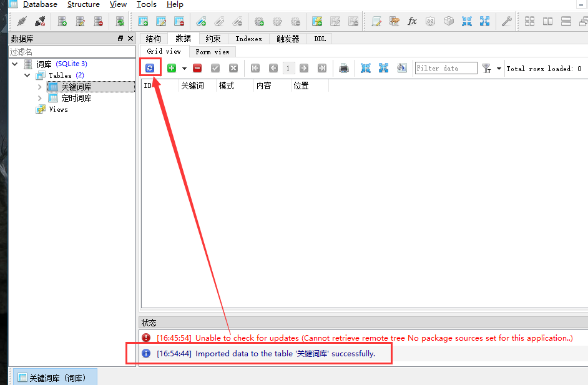Screen dimensions: 588x385
Task: Select Views in the database tree
Action: tap(58, 109)
